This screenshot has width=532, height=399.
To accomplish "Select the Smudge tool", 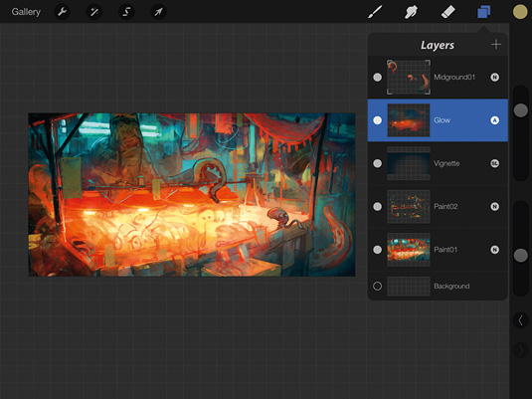I will pos(411,12).
